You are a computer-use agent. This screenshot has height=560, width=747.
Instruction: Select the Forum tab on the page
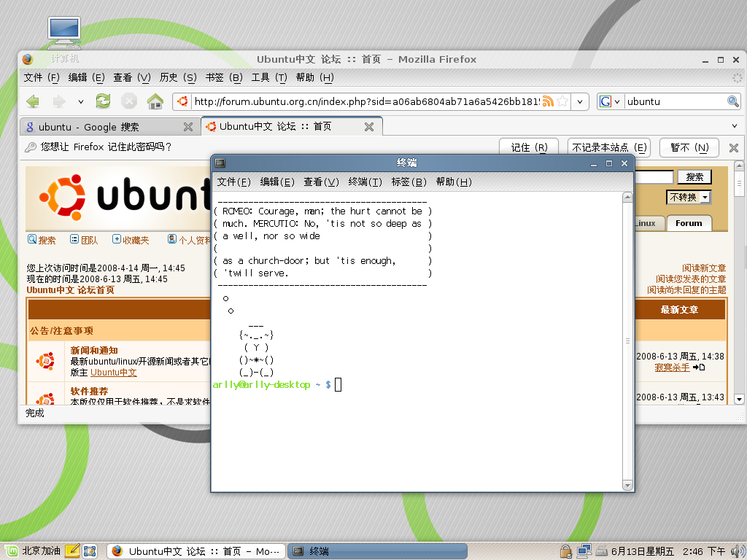click(689, 223)
